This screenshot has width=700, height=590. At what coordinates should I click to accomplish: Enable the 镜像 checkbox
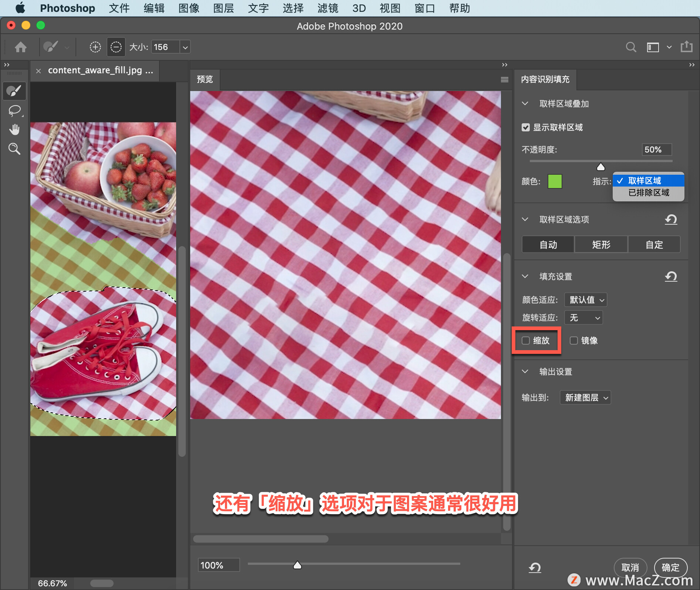coord(574,341)
